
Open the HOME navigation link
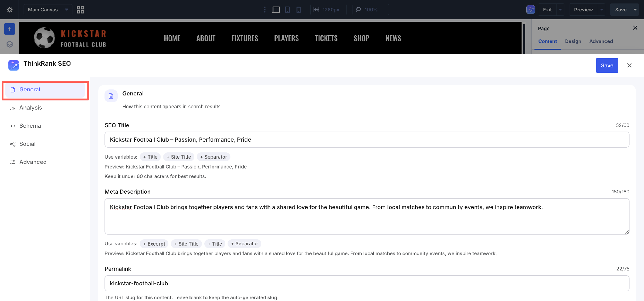172,38
